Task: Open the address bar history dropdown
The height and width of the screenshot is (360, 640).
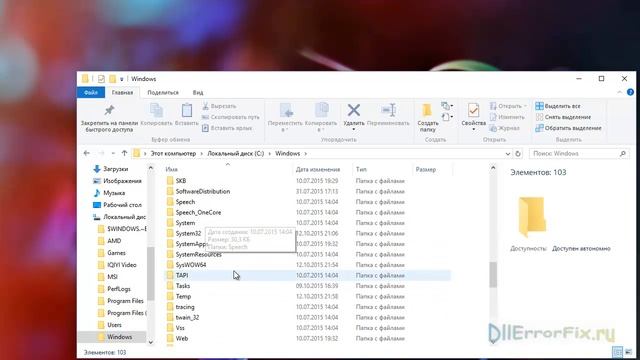Action: tap(508, 154)
